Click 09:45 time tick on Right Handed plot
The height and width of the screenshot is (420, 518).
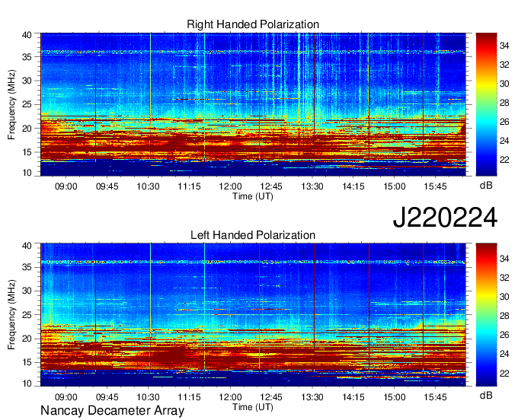click(x=107, y=186)
